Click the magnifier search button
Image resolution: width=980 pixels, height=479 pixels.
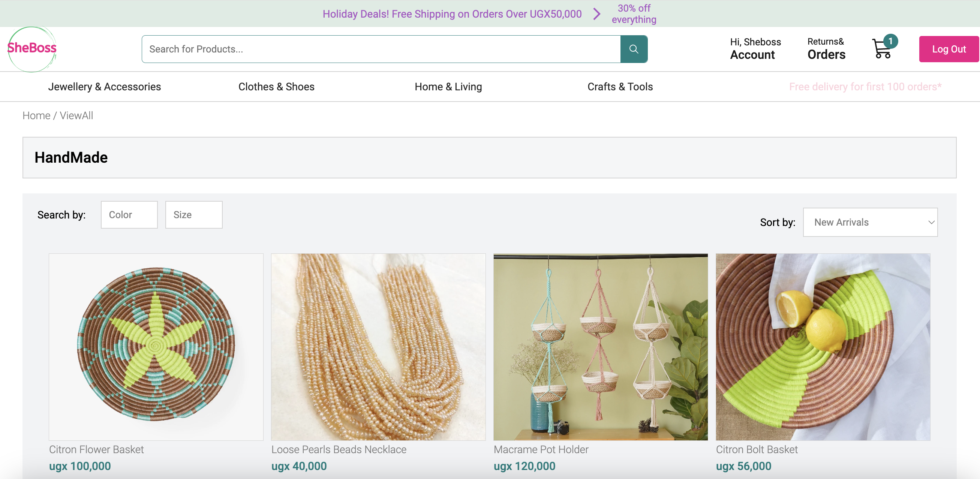click(x=634, y=49)
